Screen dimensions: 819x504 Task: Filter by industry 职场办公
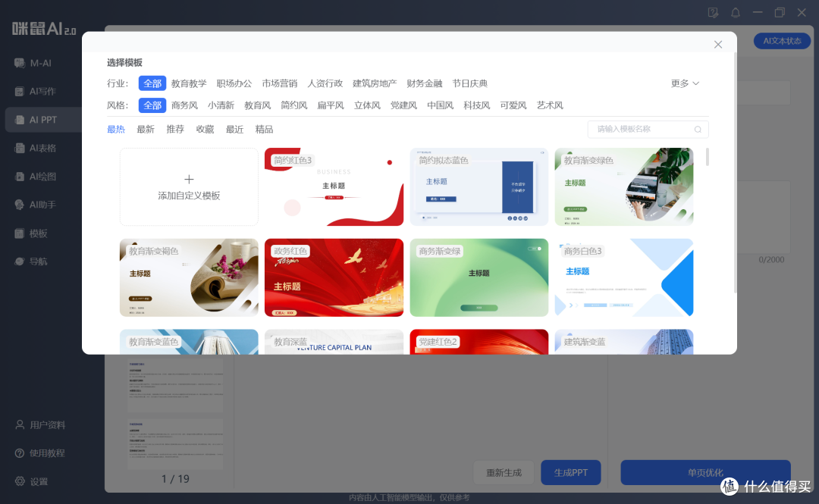tap(234, 83)
